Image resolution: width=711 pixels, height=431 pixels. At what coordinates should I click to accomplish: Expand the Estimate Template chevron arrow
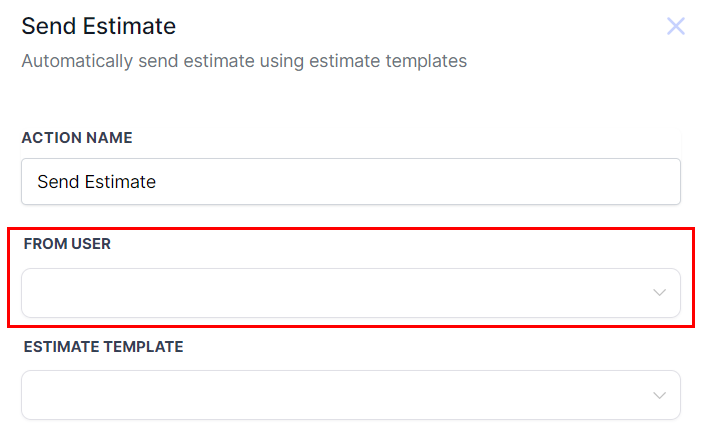(x=659, y=396)
